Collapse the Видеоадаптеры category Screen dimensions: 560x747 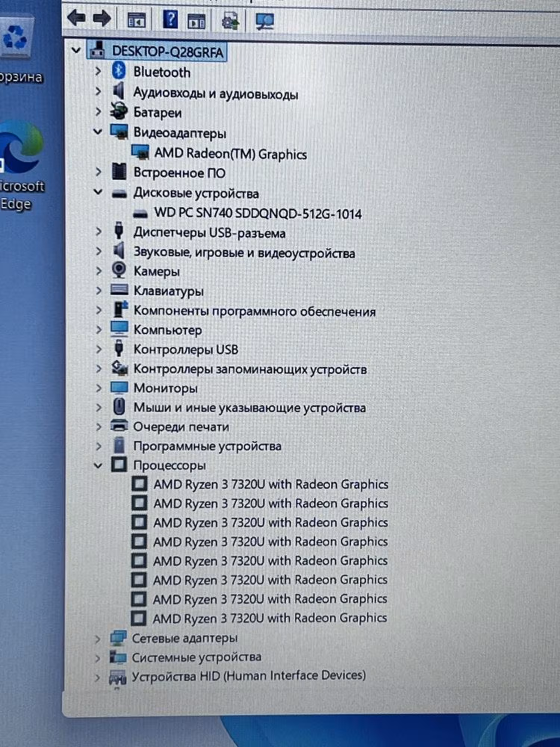click(98, 132)
